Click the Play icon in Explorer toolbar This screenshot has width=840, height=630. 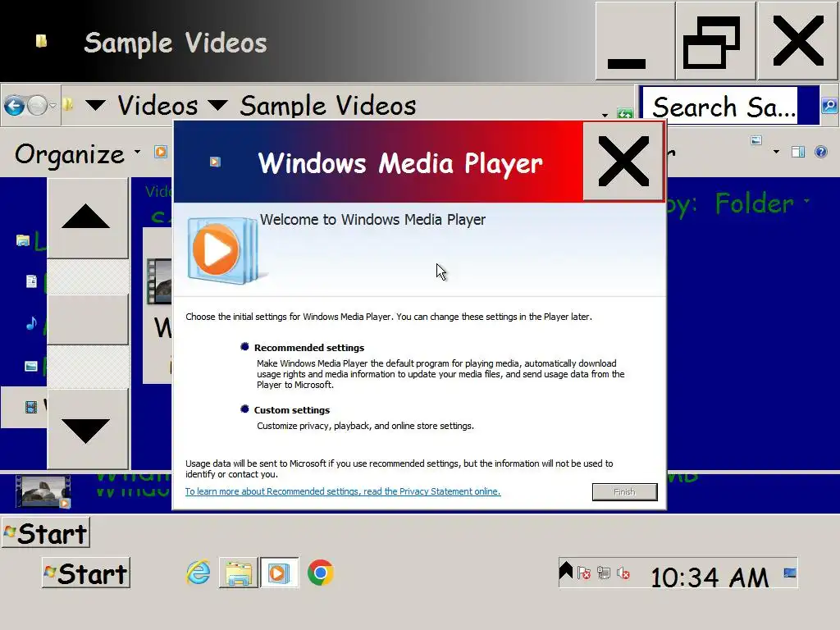point(161,152)
